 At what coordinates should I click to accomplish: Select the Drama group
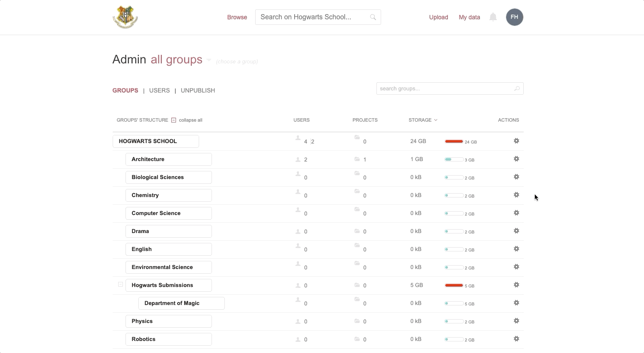point(169,231)
